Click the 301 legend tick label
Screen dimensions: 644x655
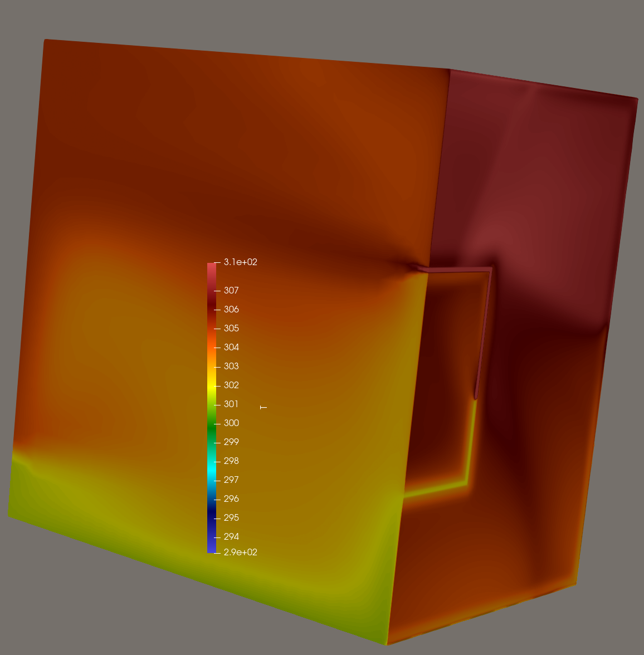pos(231,404)
